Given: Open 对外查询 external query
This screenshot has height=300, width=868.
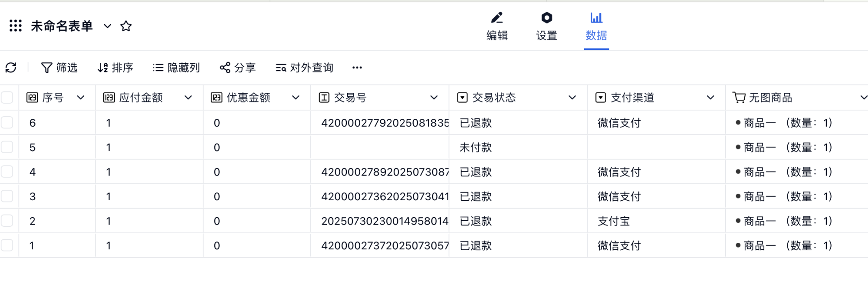Looking at the screenshot, I should 305,68.
